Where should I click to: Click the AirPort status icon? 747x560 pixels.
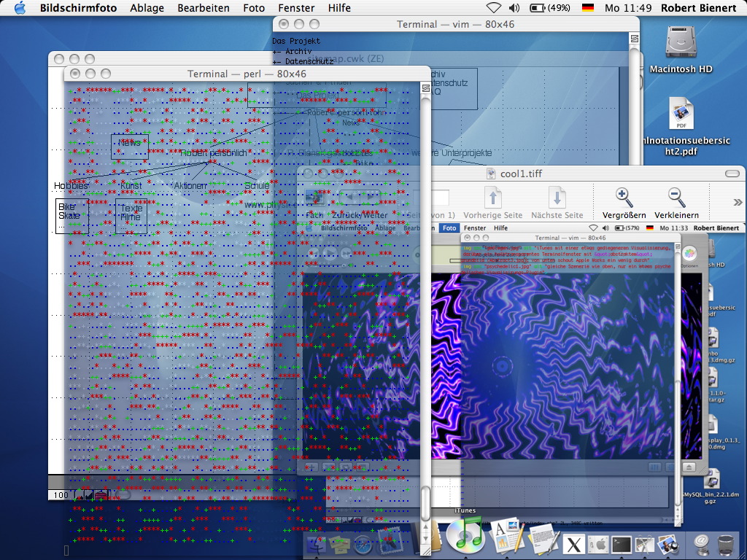coord(494,7)
